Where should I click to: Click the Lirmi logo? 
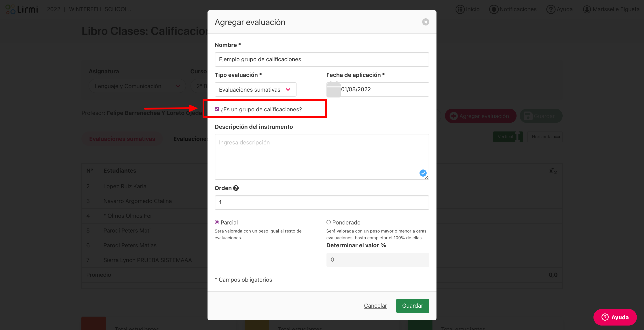coord(22,9)
